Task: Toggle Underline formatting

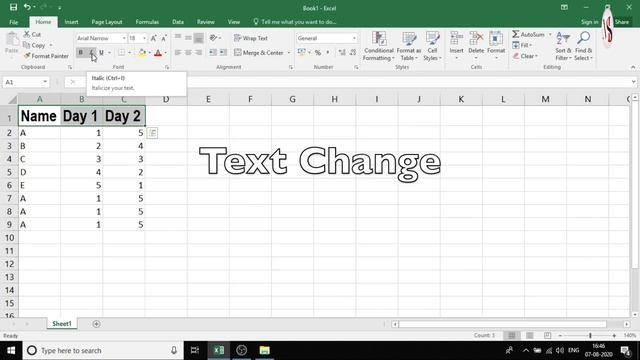Action: point(102,52)
